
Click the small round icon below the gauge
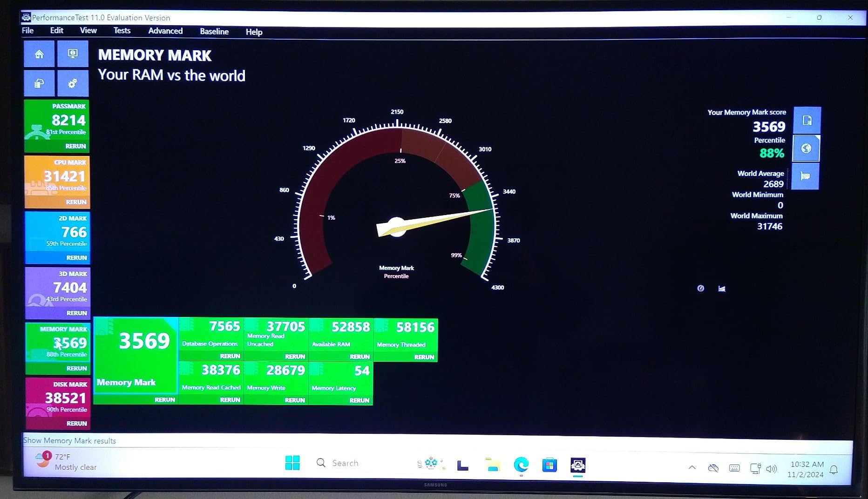tap(700, 289)
